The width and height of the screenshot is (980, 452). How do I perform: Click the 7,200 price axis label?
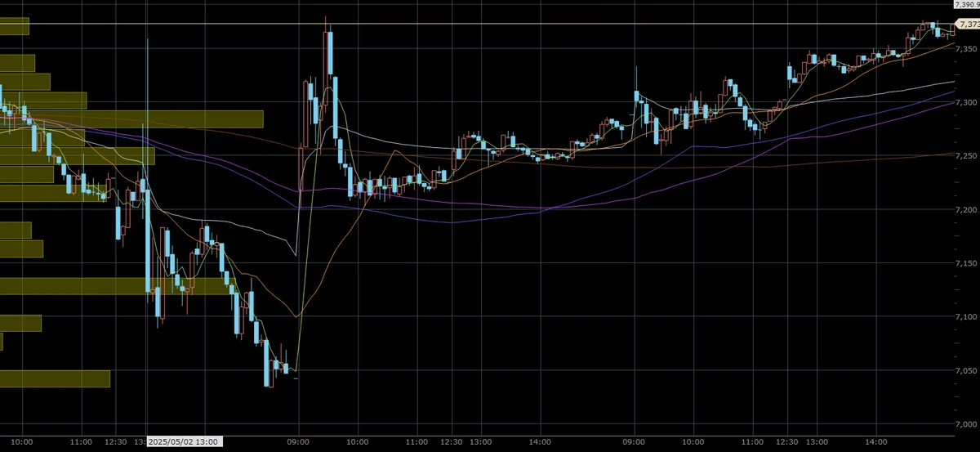click(968, 210)
